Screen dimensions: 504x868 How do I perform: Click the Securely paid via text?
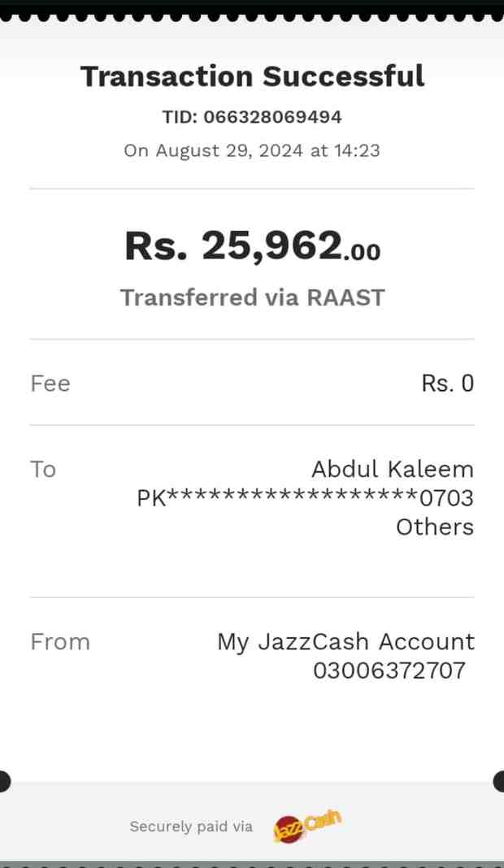(191, 827)
